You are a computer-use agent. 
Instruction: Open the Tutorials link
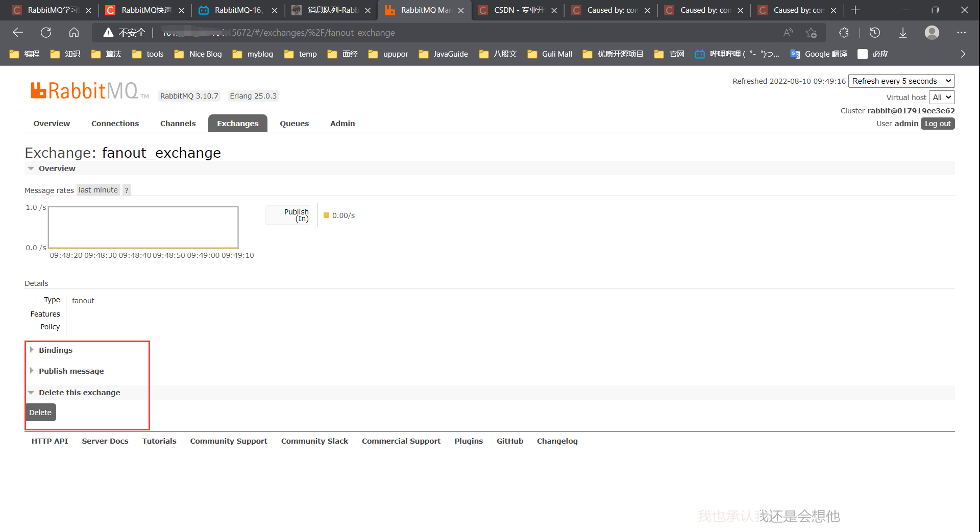(159, 441)
